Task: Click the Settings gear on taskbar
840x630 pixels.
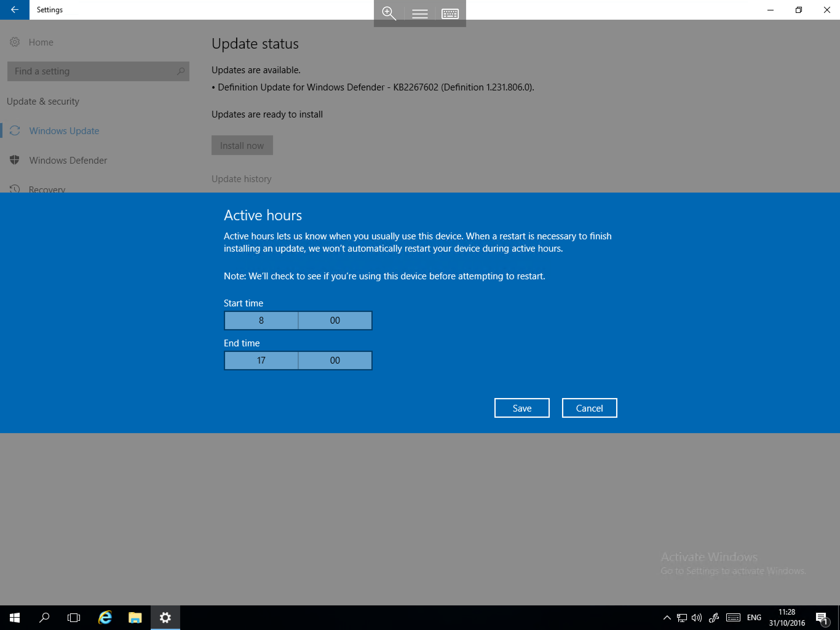Action: [165, 618]
